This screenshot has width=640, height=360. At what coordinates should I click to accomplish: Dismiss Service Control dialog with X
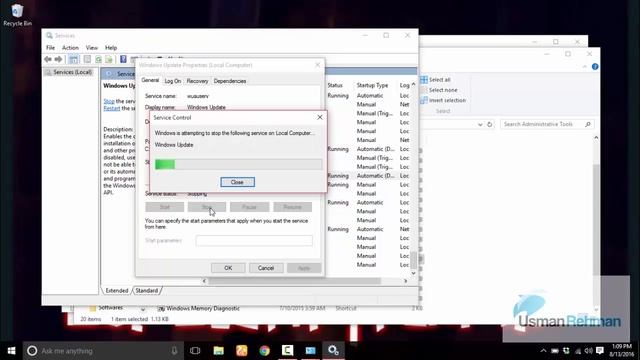pos(320,118)
